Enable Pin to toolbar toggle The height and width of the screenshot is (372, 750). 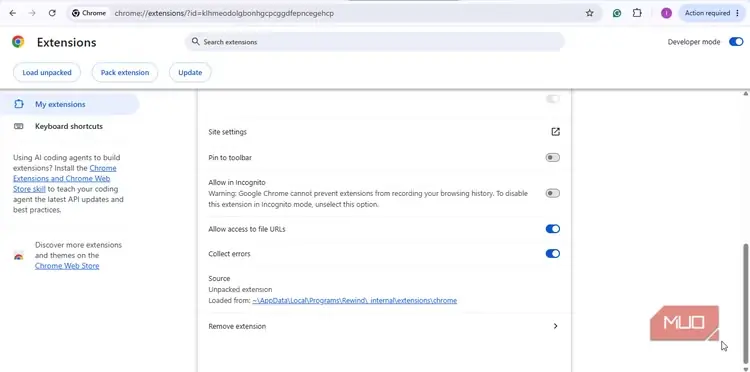[x=552, y=158]
